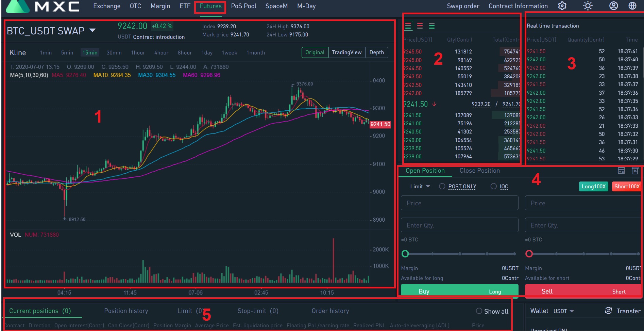644x331 pixels.
Task: Open the M-Day menu item
Action: point(306,6)
